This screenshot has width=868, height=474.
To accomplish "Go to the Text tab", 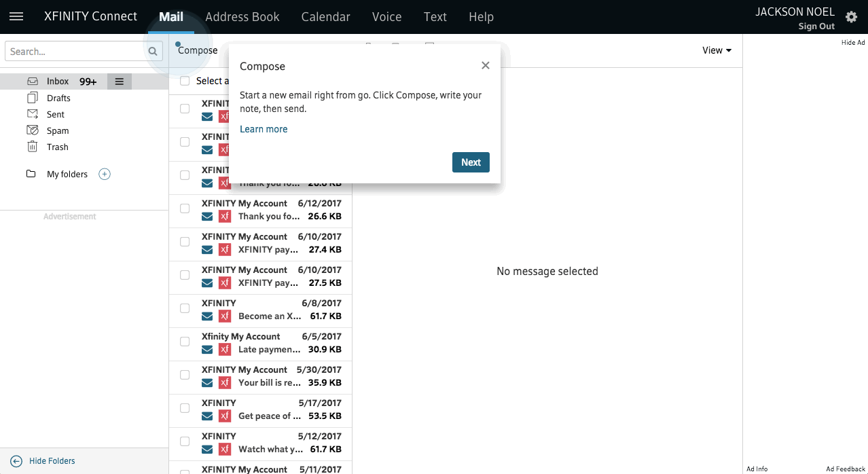I will tap(435, 17).
